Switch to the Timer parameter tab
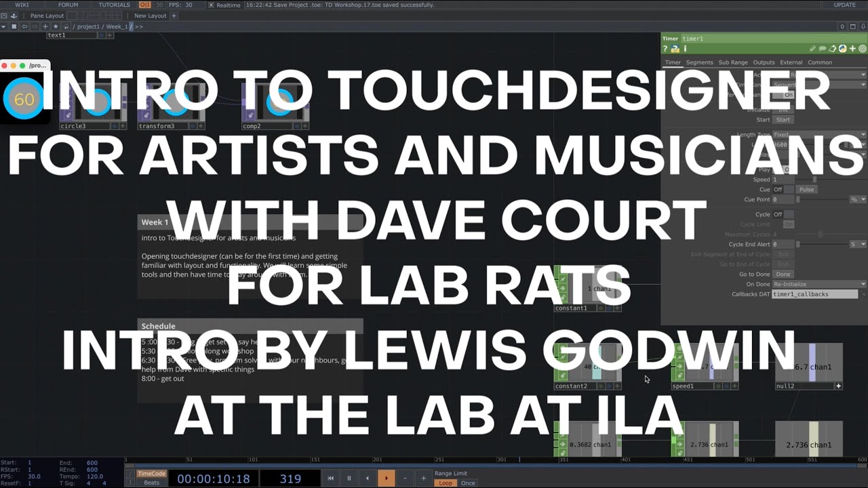Image resolution: width=868 pixels, height=488 pixels. pyautogui.click(x=673, y=62)
